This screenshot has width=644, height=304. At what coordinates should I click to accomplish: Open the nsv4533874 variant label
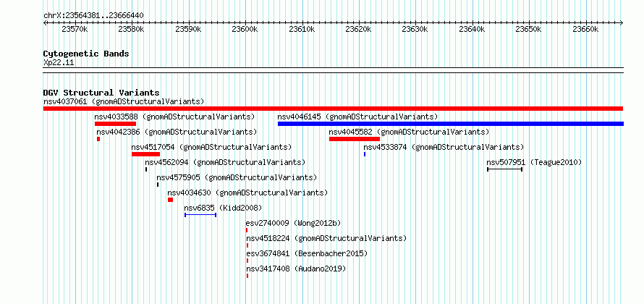coord(444,147)
